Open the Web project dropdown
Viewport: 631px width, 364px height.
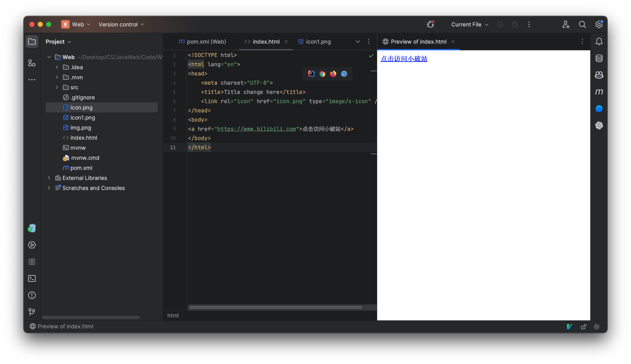(x=76, y=25)
